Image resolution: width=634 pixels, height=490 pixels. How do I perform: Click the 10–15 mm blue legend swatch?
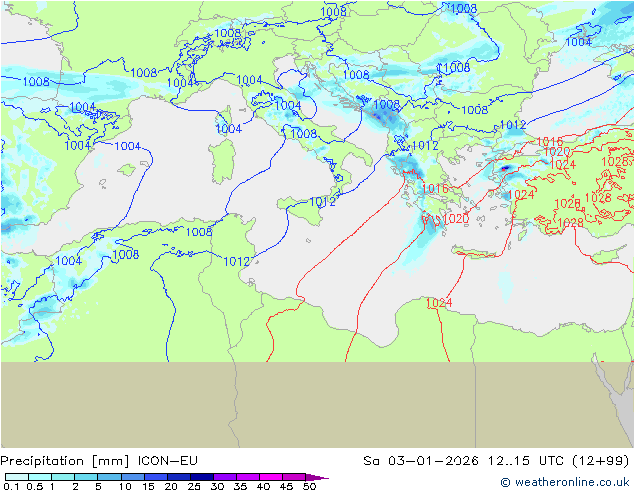click(132, 477)
